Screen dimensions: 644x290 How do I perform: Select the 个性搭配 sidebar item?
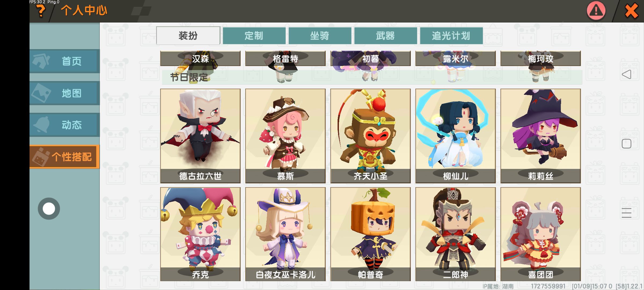point(64,157)
